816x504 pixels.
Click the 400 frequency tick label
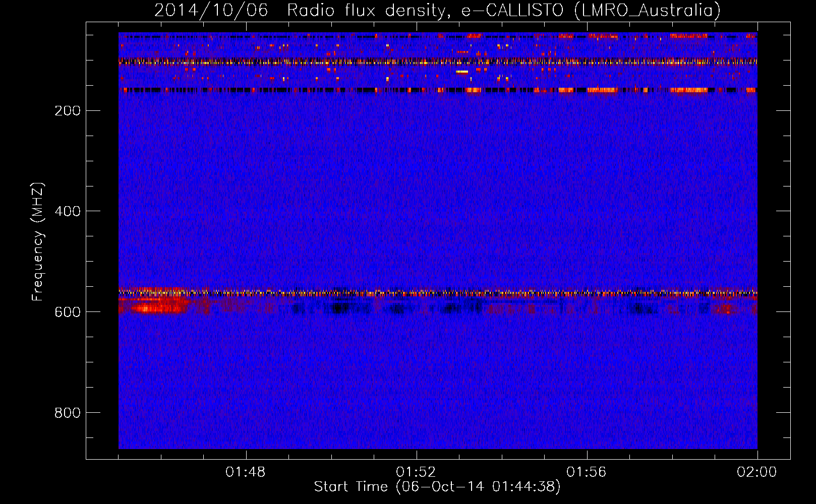(67, 211)
